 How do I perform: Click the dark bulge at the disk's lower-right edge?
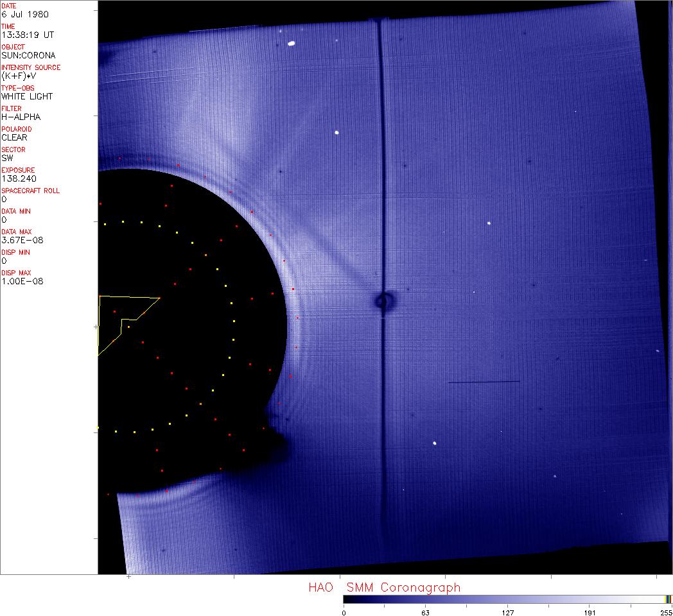coord(277,441)
